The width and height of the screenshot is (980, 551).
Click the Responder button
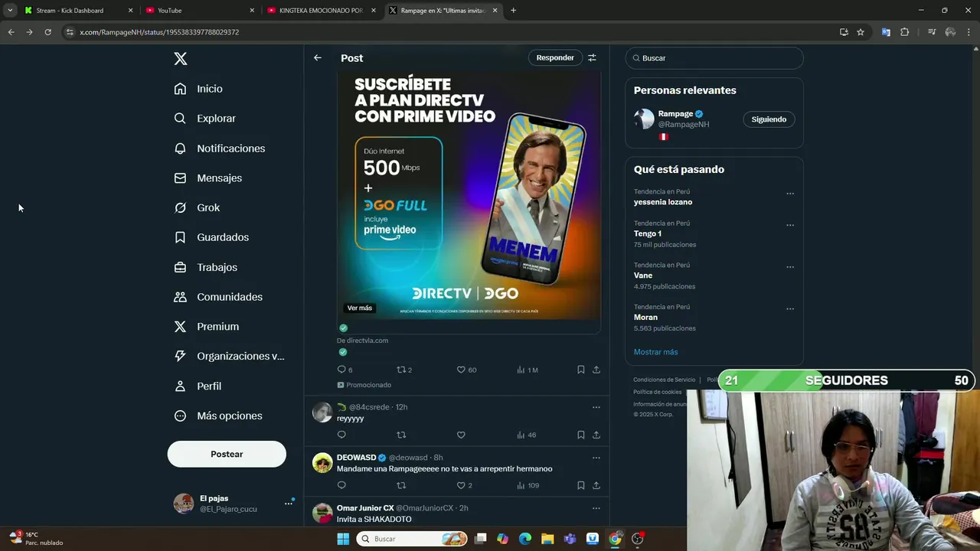[x=555, y=57]
